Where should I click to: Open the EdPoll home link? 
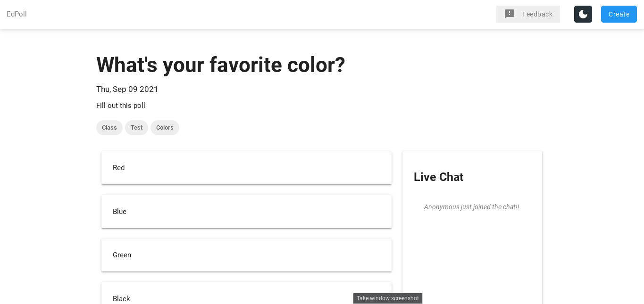pyautogui.click(x=17, y=14)
